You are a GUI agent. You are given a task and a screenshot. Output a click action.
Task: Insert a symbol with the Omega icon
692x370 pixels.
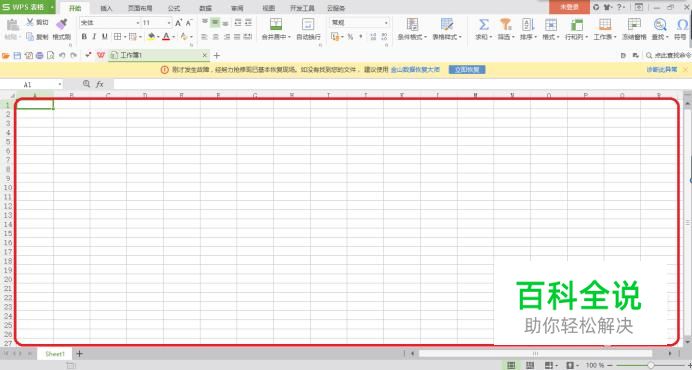click(x=682, y=25)
